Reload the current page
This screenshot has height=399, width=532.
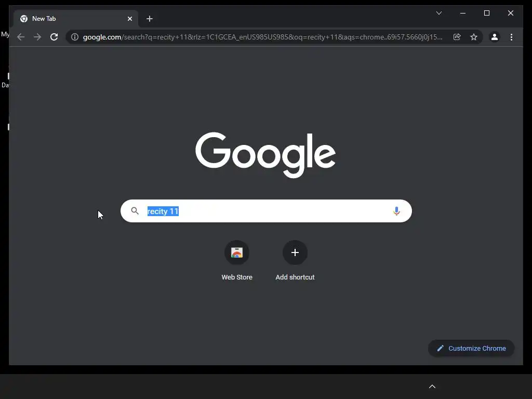[x=54, y=37]
